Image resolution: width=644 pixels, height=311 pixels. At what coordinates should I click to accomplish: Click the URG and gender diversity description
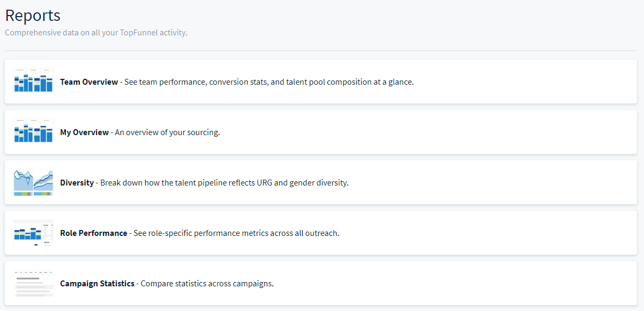point(224,183)
